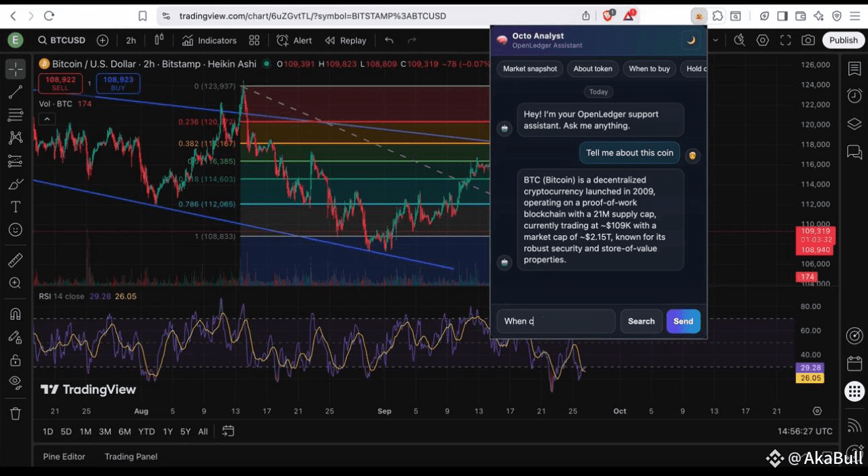
Task: Toggle the hide all drawings eye icon
Action: pos(15,382)
